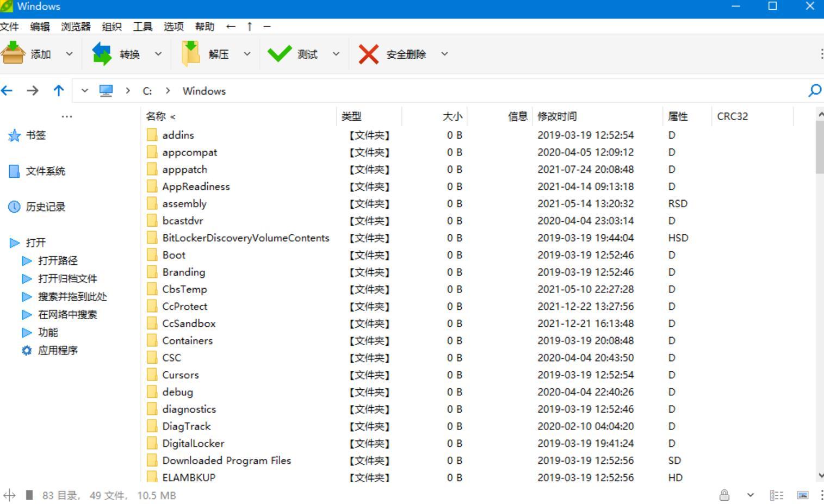
Task: Click the search magnifier icon
Action: point(814,91)
